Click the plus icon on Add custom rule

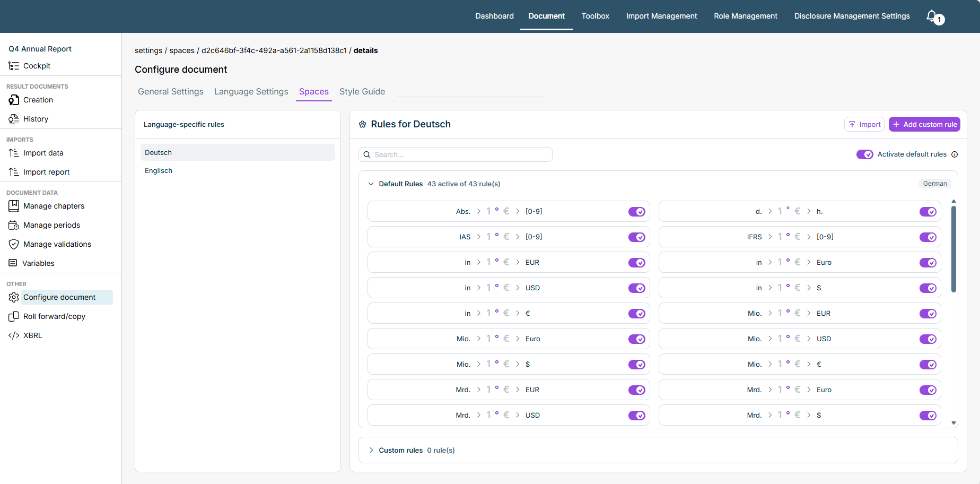point(896,124)
